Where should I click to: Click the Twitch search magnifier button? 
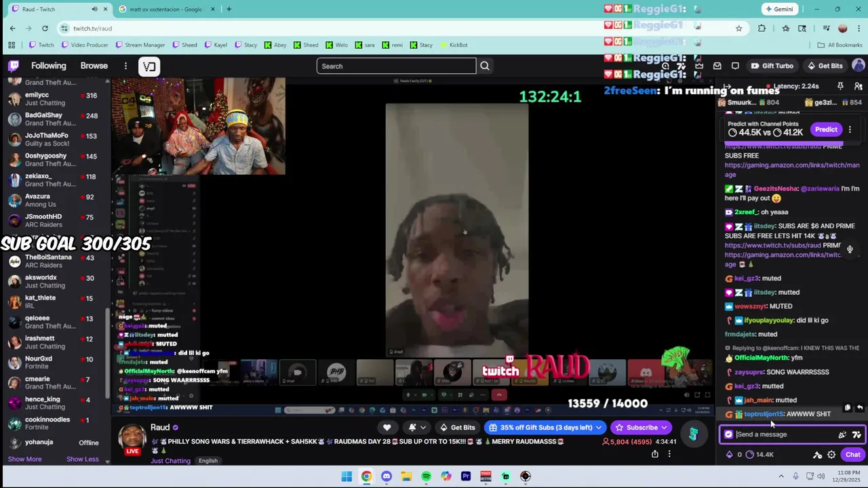[485, 66]
